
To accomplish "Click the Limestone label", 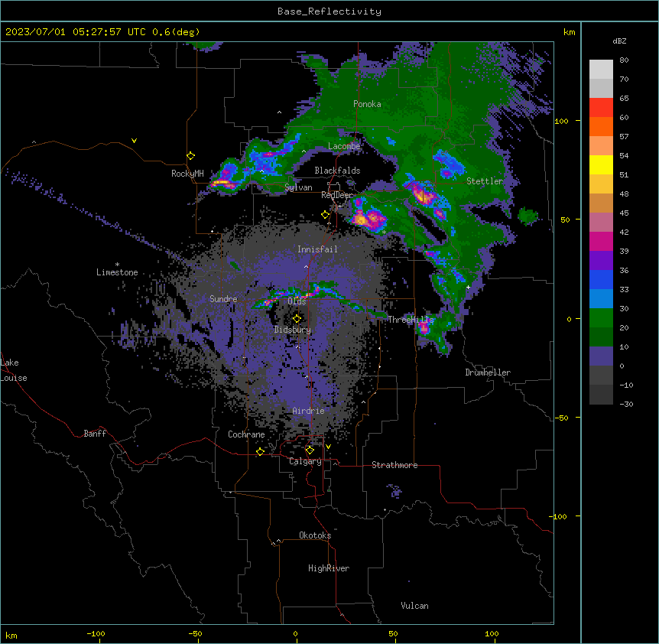I will (x=117, y=272).
